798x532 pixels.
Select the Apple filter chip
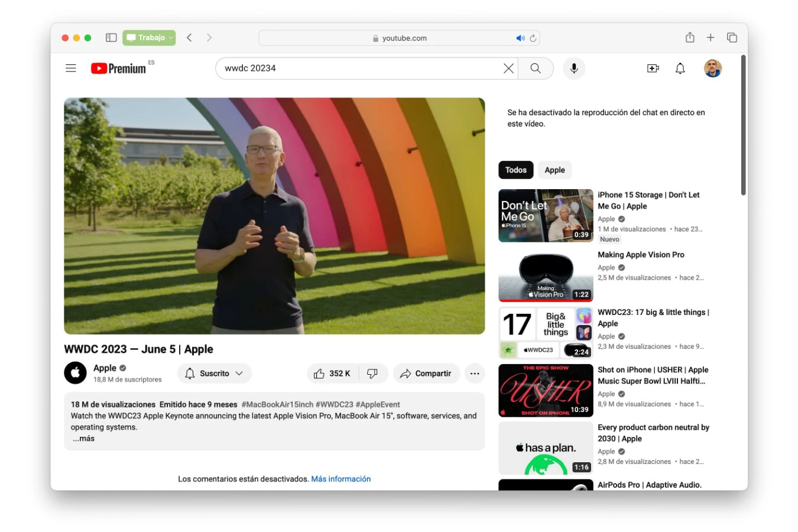554,170
